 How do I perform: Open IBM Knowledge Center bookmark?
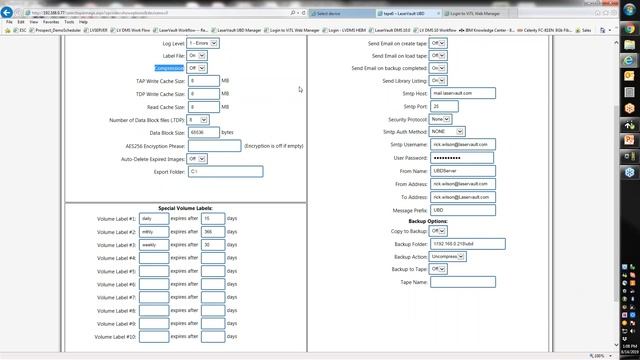click(x=487, y=30)
